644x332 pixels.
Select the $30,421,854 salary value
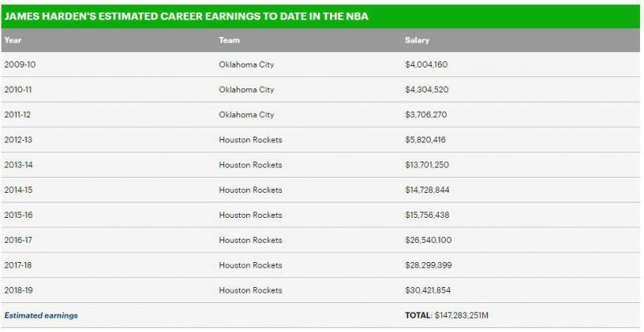(427, 290)
